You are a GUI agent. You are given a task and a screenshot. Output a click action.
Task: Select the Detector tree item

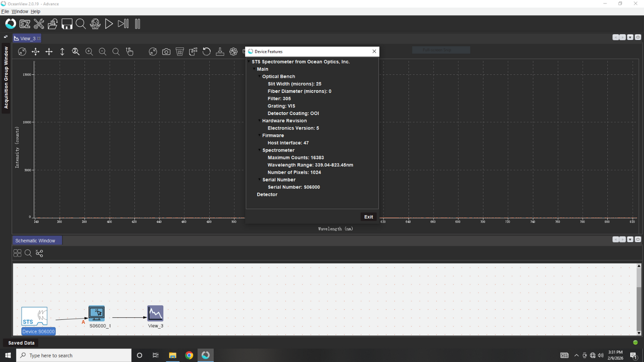click(267, 195)
